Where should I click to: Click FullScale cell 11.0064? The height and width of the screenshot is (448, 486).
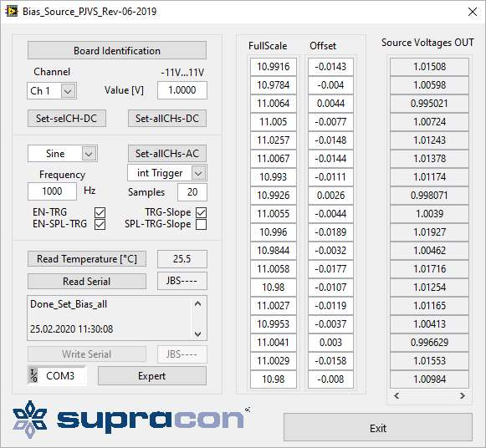click(274, 103)
